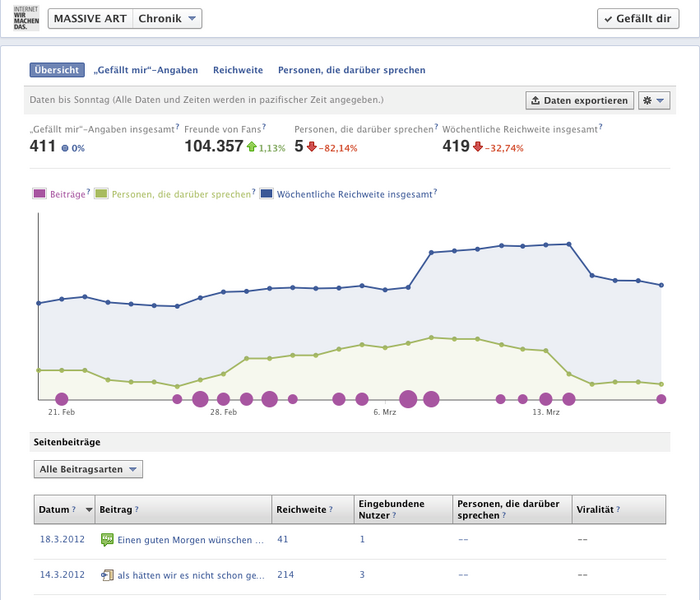Click the blue Wöchentliche Reichweite legend swatch
Screen dimensions: 700x600
click(x=267, y=194)
